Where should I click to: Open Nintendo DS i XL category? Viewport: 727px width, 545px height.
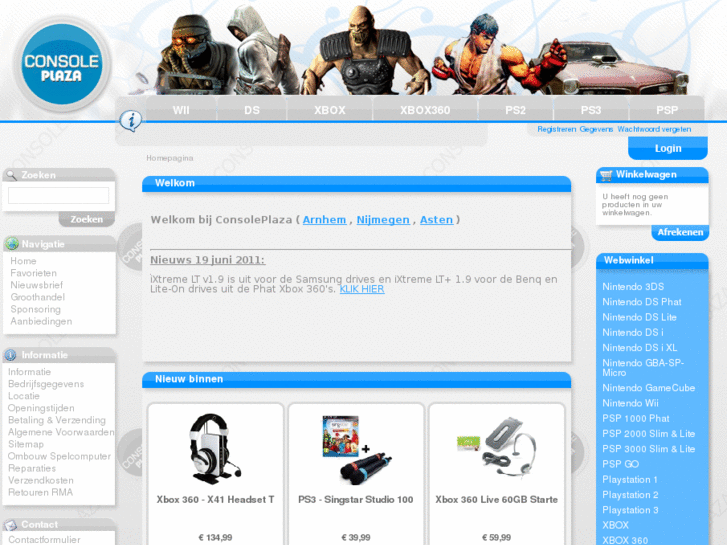click(x=639, y=347)
